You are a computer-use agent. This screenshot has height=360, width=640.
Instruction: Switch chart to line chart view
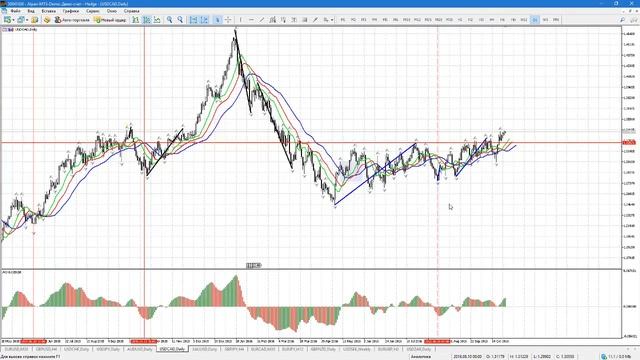click(157, 20)
